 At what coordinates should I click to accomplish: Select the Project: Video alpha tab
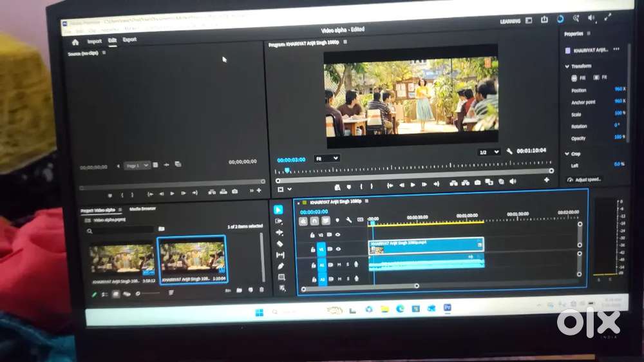pyautogui.click(x=98, y=211)
